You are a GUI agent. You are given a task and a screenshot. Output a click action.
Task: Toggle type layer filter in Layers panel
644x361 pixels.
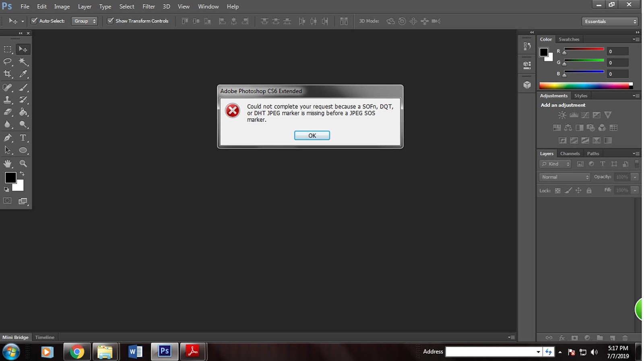pyautogui.click(x=603, y=164)
